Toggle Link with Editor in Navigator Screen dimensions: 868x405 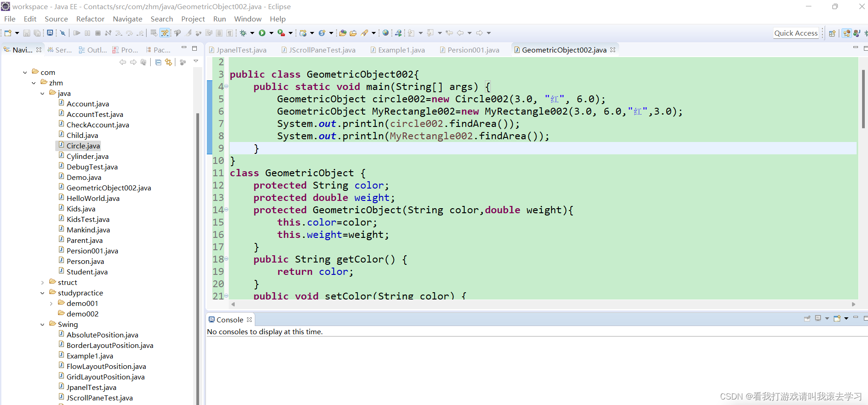pyautogui.click(x=168, y=62)
